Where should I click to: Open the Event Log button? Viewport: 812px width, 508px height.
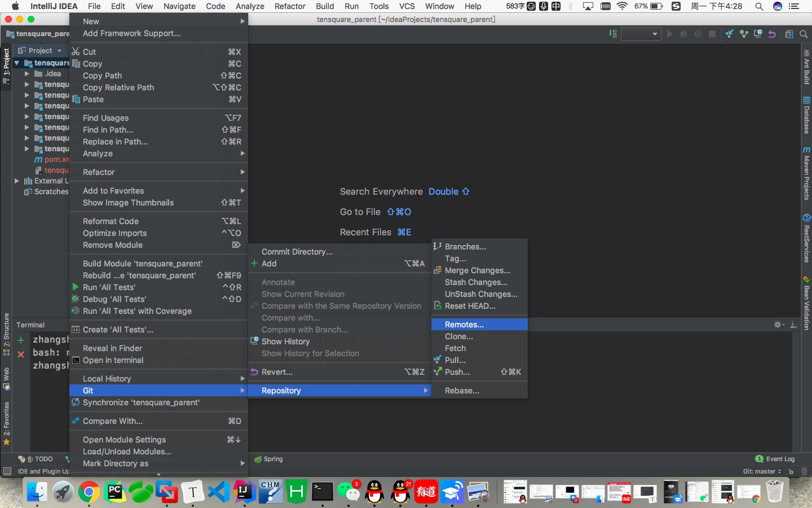pos(775,459)
